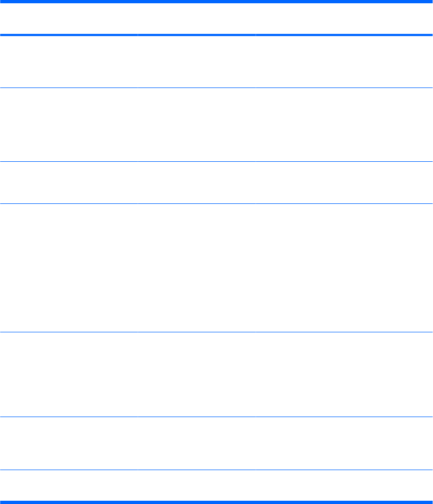Select the fifth body row's middle-column cell

click(197, 375)
